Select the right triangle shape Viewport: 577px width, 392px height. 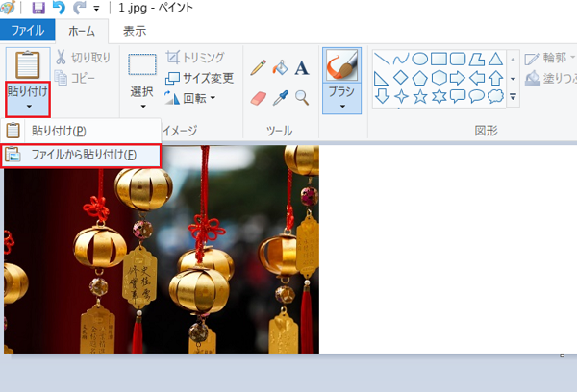[381, 78]
